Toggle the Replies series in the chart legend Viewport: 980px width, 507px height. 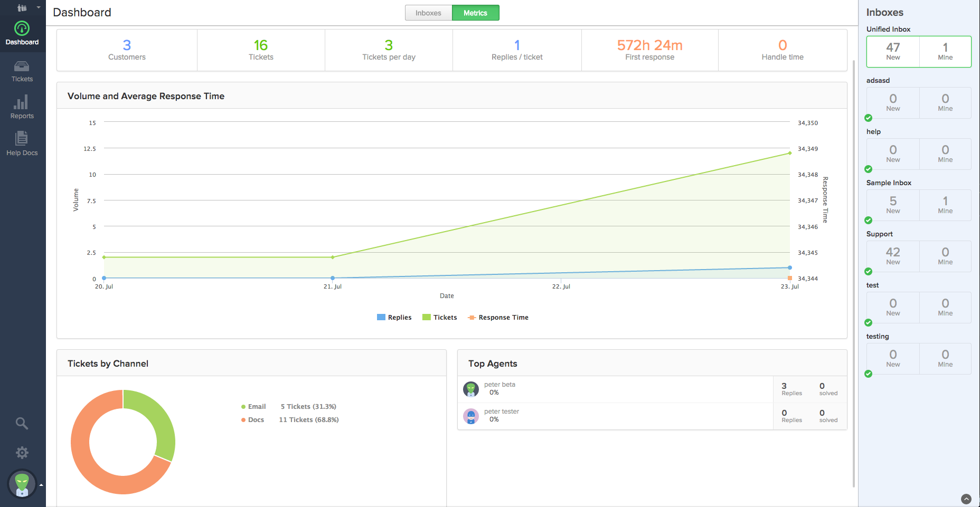click(394, 317)
